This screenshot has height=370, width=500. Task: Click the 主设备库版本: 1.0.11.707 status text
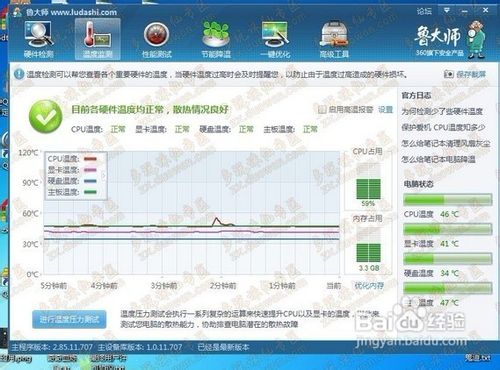[x=140, y=347]
